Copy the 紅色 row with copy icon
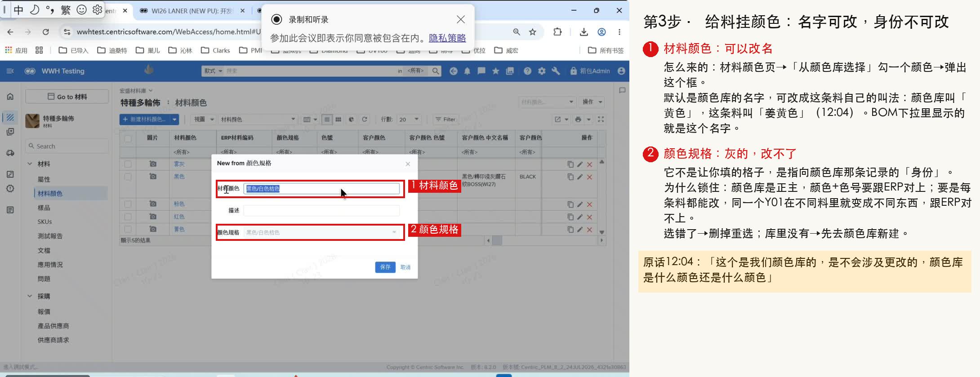 pos(570,217)
